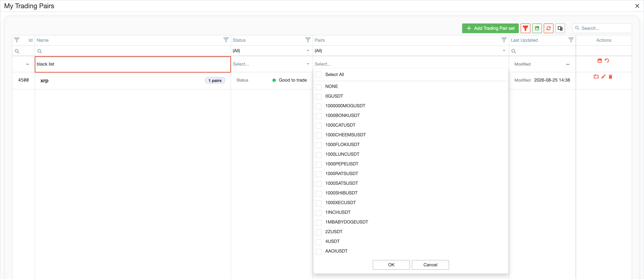
Task: Open the Last Updated column filter
Action: [x=571, y=40]
